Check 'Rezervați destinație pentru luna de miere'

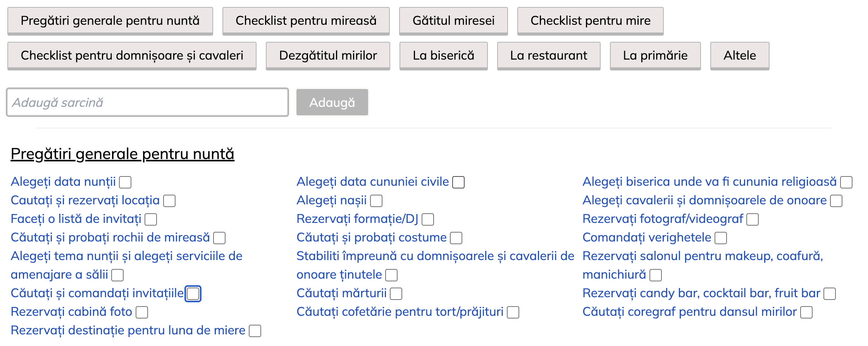pyautogui.click(x=255, y=331)
